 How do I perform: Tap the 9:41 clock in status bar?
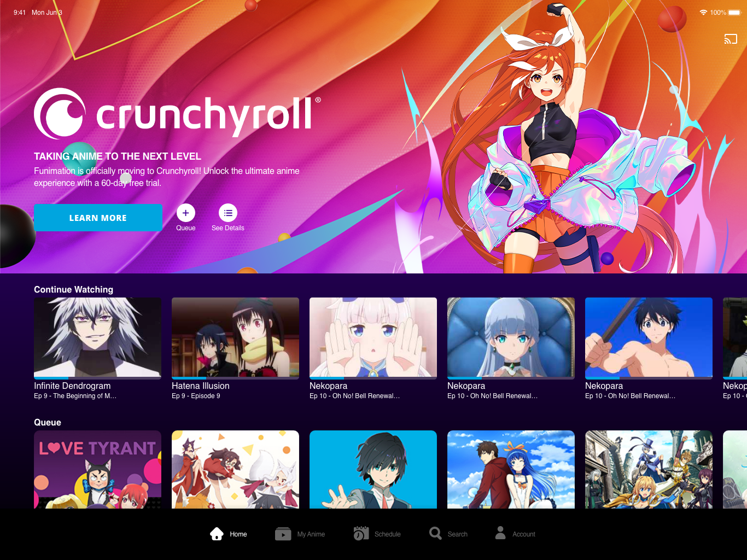pos(20,12)
